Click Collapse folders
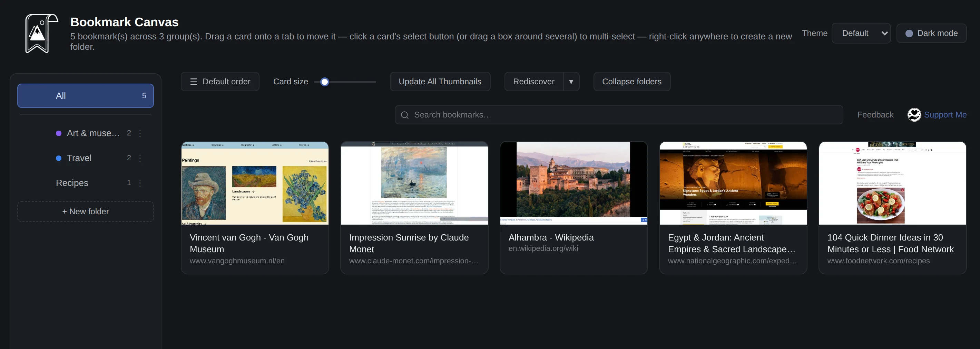Screen dimensions: 980x349 631,82
